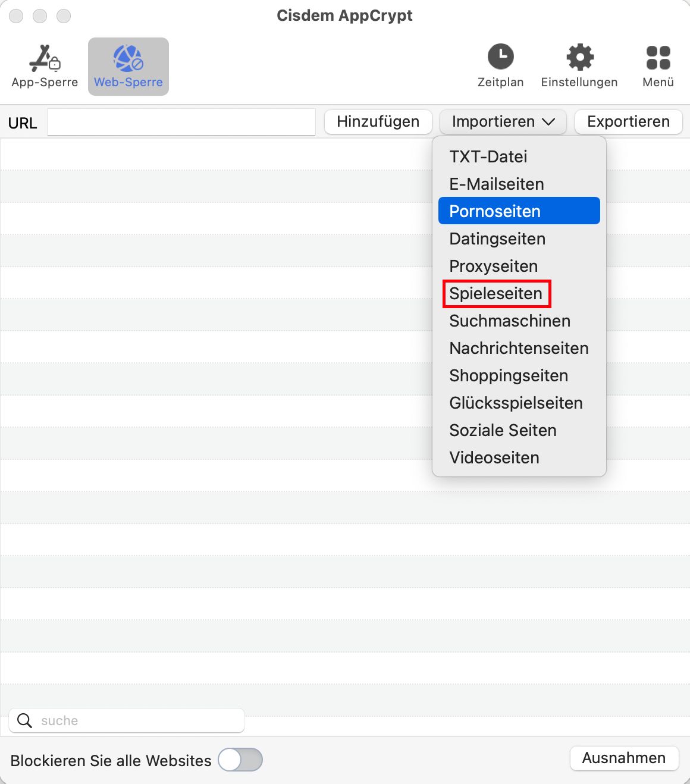Viewport: 690px width, 784px height.
Task: Open the App-Sperre panel
Action: click(44, 65)
